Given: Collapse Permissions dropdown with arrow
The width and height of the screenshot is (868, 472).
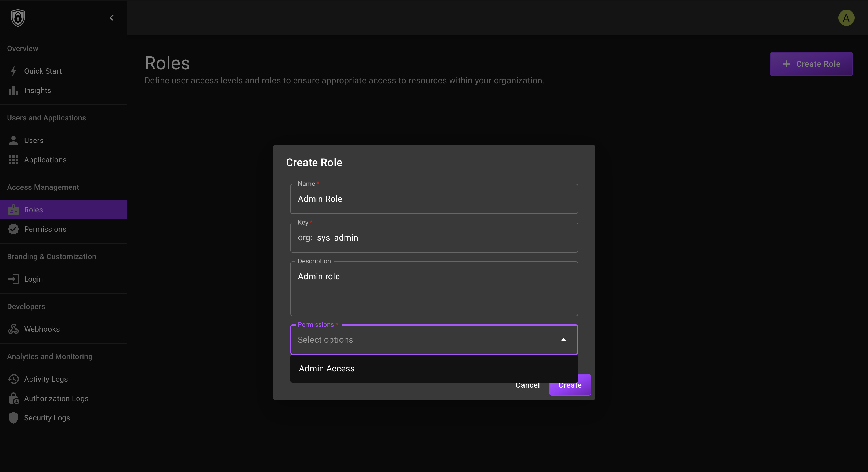Looking at the screenshot, I should [563, 340].
